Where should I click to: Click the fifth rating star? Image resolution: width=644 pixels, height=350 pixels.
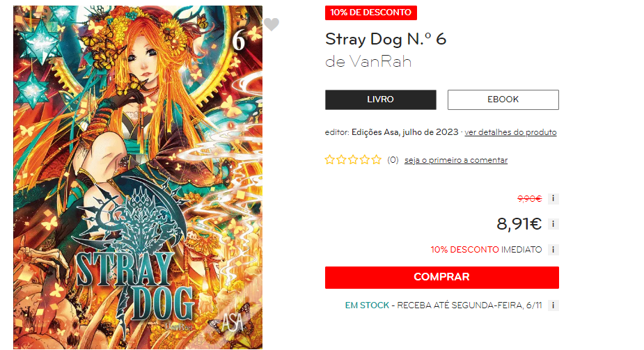pos(376,159)
